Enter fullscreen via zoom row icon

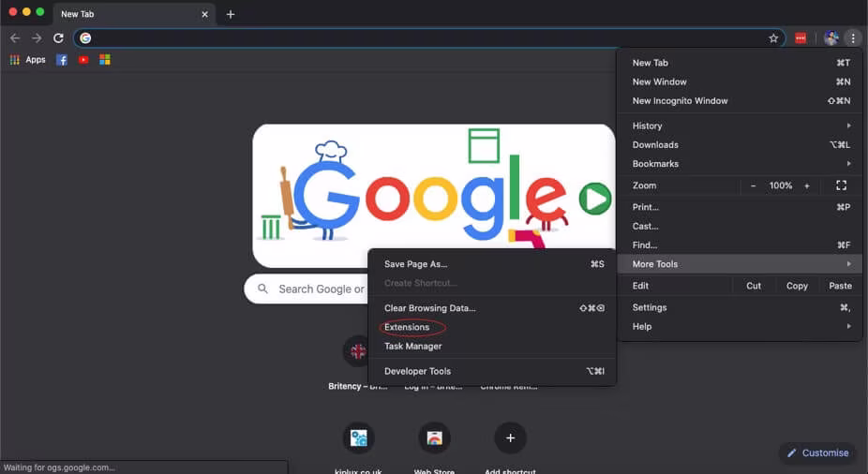pyautogui.click(x=841, y=185)
